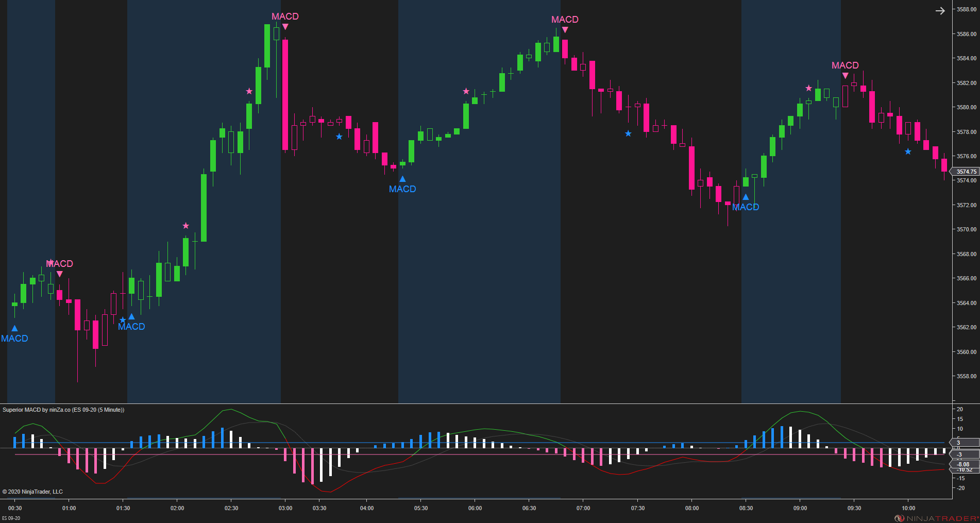Click the 3574.75 current price marker
Viewport: 980px width, 523px height.
[966, 172]
